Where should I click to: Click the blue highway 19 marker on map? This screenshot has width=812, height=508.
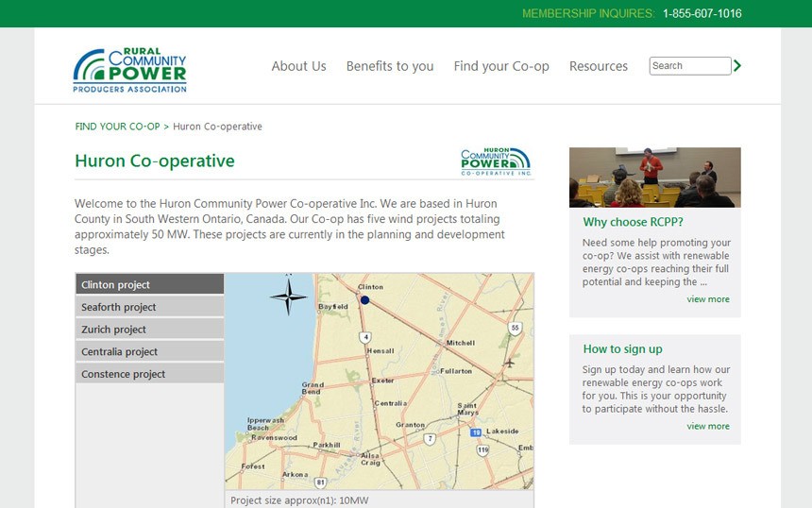click(476, 432)
